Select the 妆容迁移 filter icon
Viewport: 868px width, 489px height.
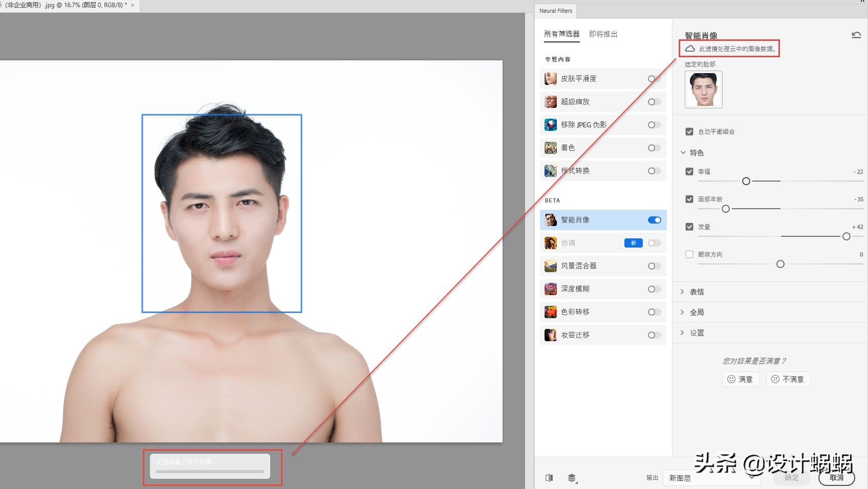tap(550, 335)
